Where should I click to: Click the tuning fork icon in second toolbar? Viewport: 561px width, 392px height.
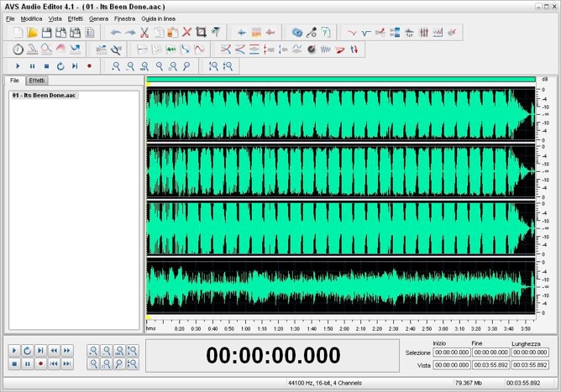(x=116, y=50)
